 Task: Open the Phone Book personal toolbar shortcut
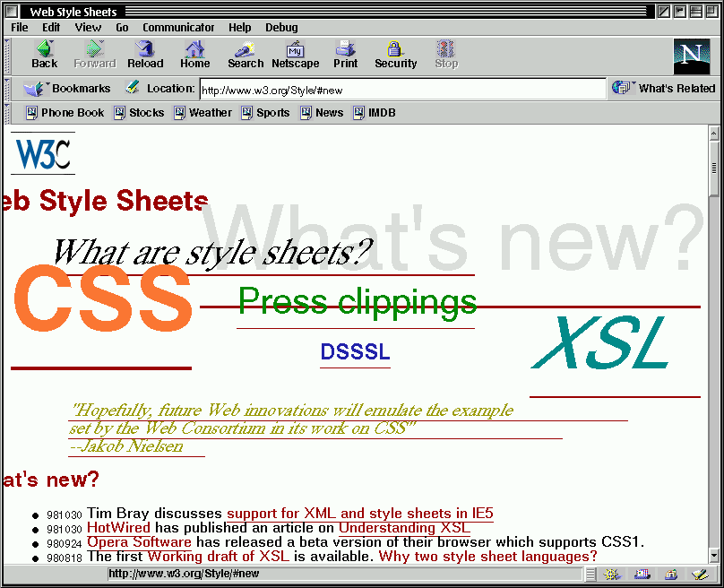click(65, 113)
